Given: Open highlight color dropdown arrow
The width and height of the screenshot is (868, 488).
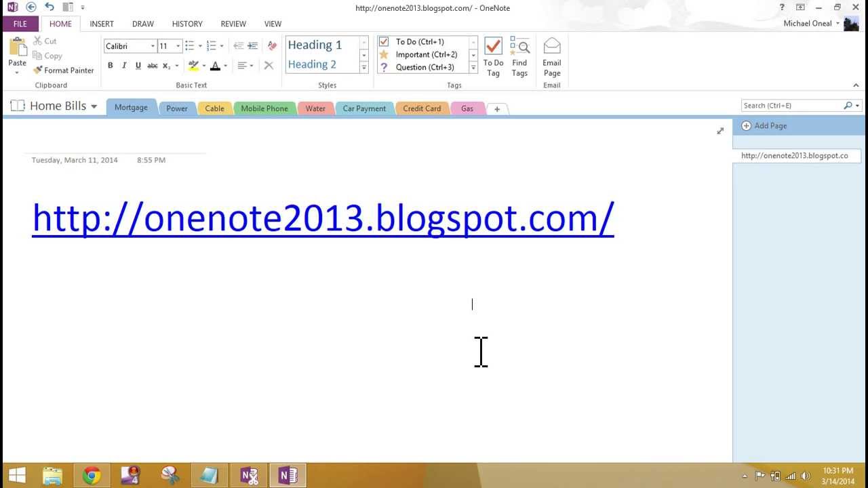Looking at the screenshot, I should (x=204, y=66).
